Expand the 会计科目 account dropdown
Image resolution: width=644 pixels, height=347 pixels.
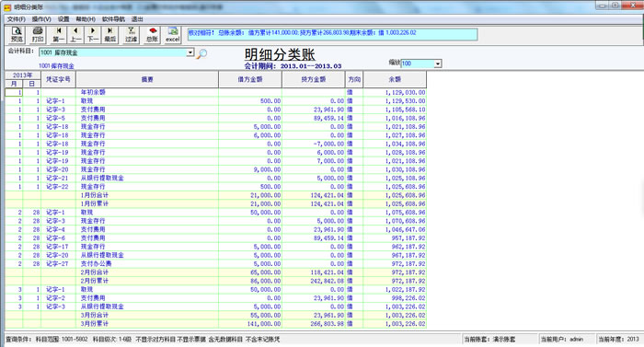point(190,52)
